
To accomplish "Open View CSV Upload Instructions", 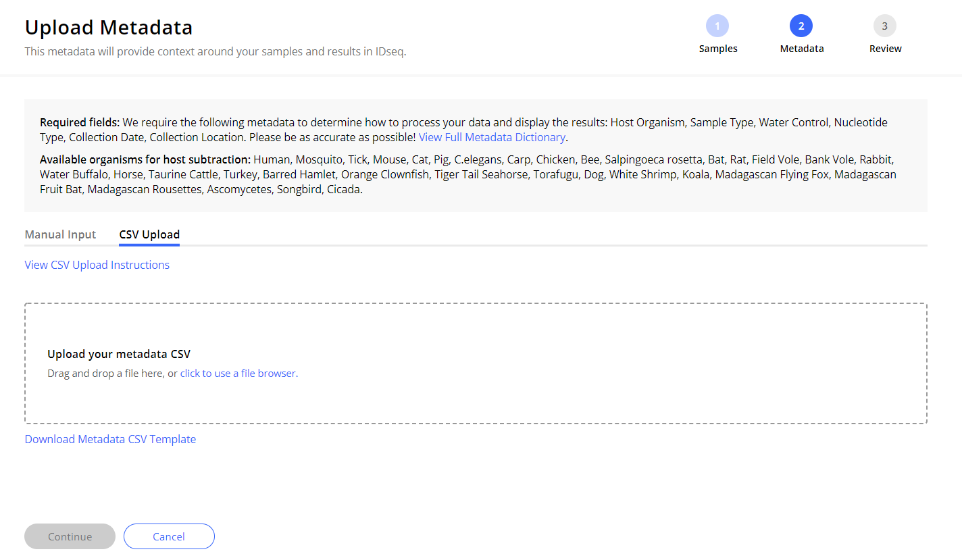I will 97,265.
